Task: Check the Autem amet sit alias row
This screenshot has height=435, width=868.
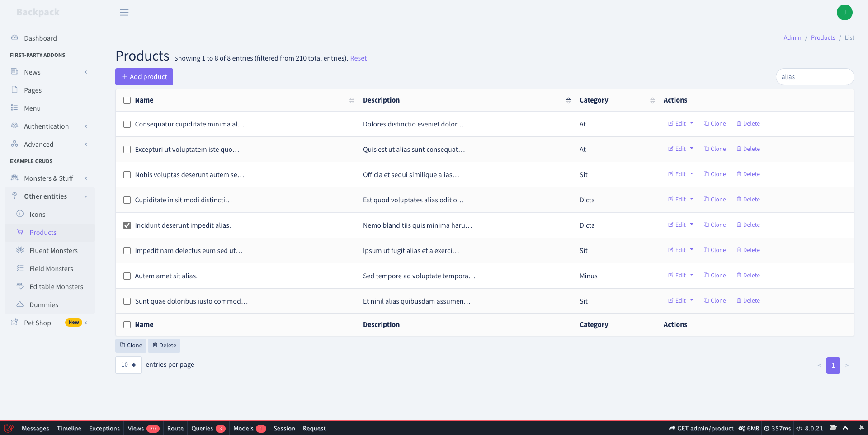Action: click(127, 276)
